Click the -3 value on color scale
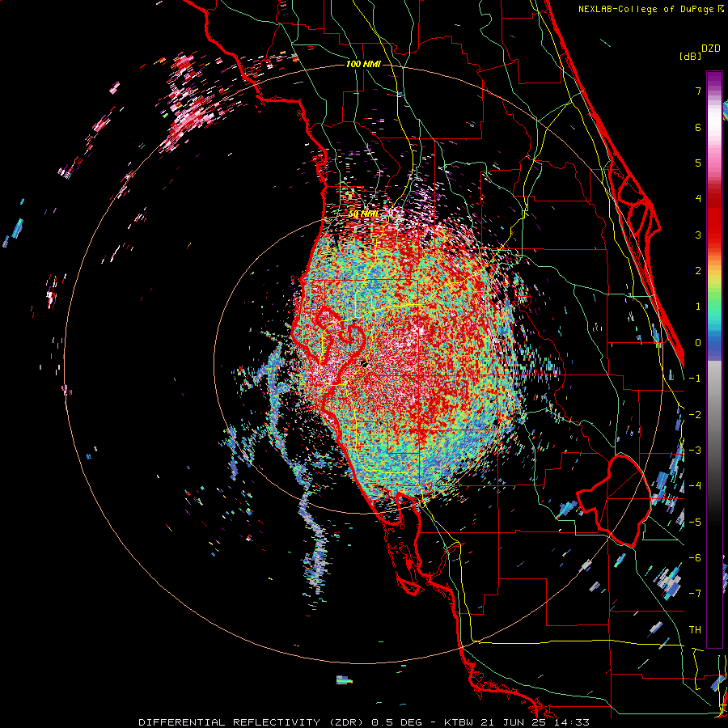This screenshot has width=728, height=728. tap(695, 451)
